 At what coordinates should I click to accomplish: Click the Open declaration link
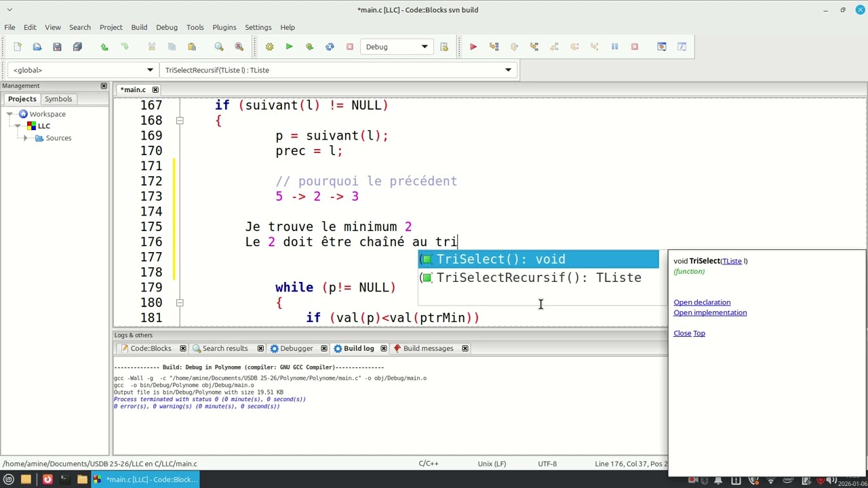(702, 302)
